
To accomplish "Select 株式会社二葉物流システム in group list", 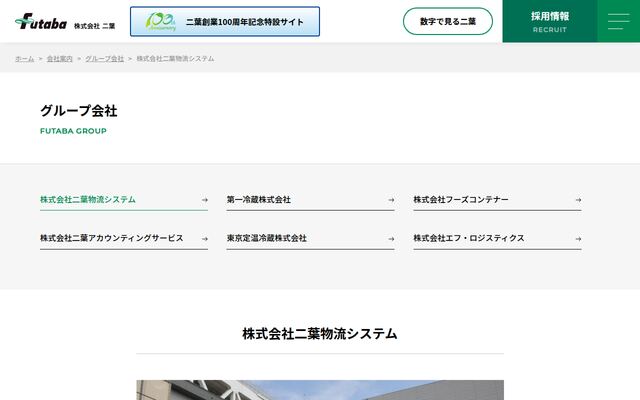I will coord(124,200).
